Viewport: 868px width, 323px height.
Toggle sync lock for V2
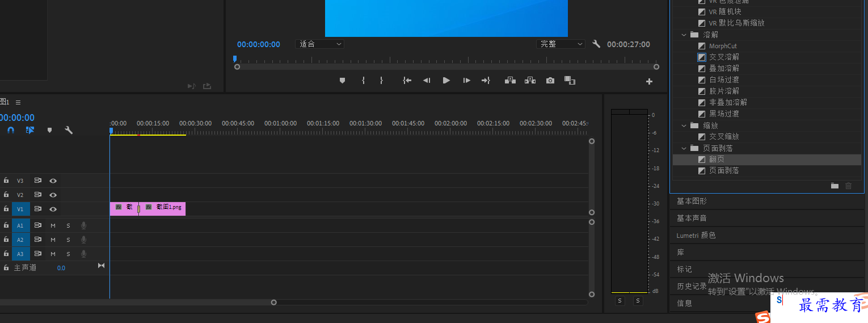(x=37, y=195)
